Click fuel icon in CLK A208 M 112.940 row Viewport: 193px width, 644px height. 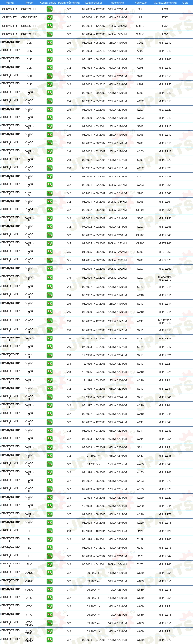pyautogui.click(x=49, y=68)
